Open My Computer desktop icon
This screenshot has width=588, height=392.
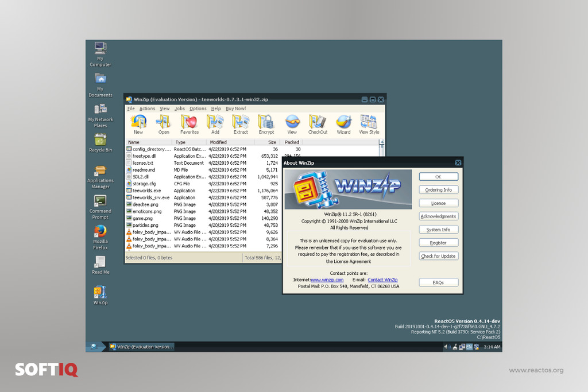[100, 55]
